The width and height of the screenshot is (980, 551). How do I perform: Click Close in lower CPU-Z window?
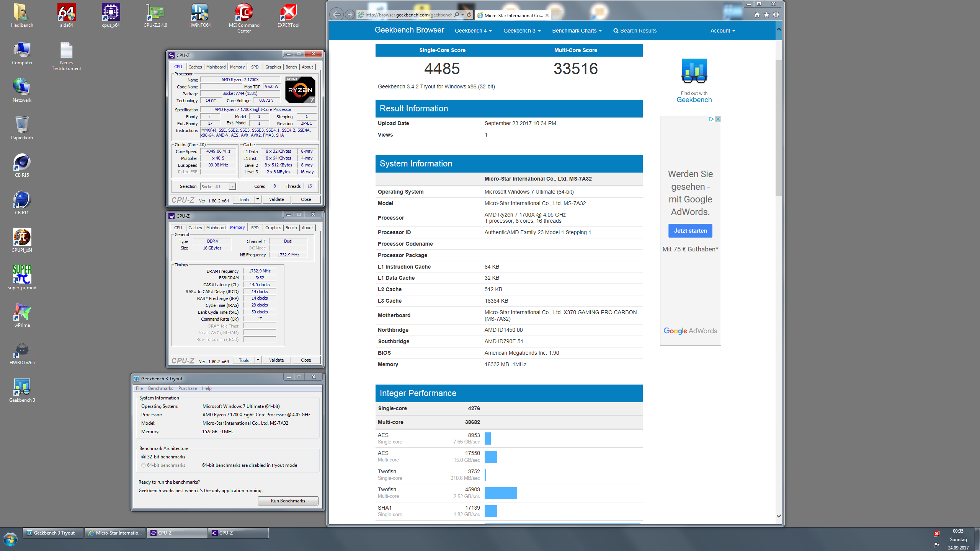click(306, 360)
